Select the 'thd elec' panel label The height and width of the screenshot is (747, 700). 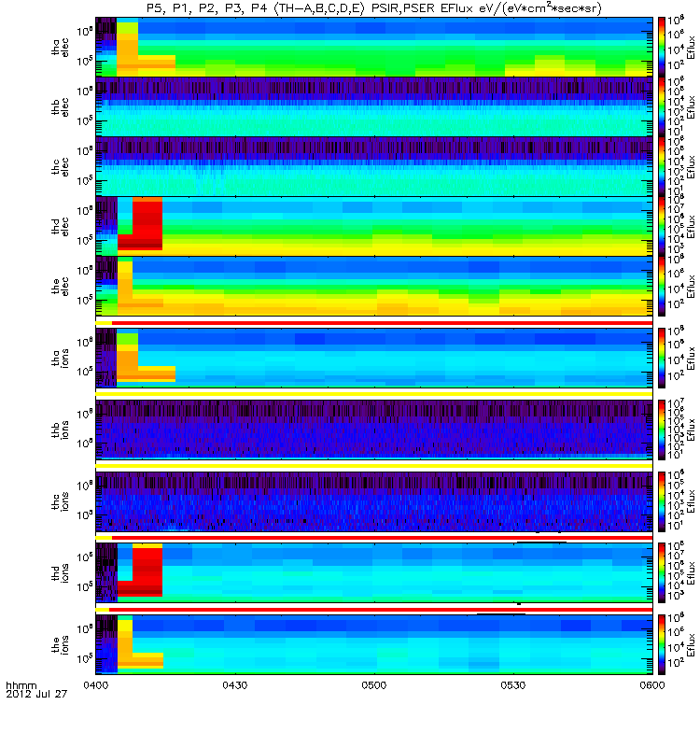(61, 227)
